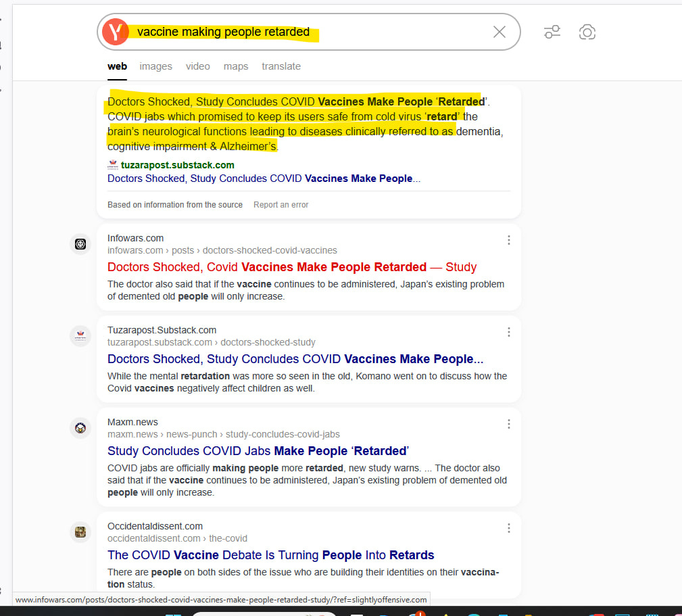This screenshot has height=616, width=682.
Task: Clear the search query with the X icon
Action: click(500, 32)
